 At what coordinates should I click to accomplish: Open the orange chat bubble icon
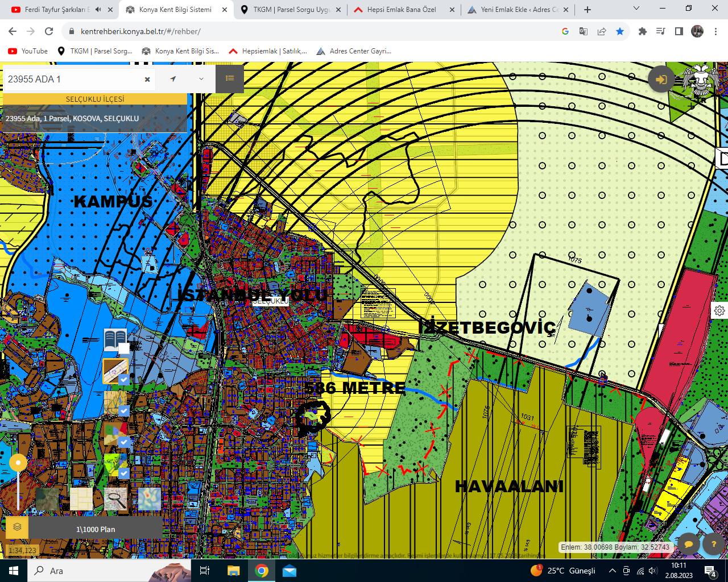click(688, 544)
